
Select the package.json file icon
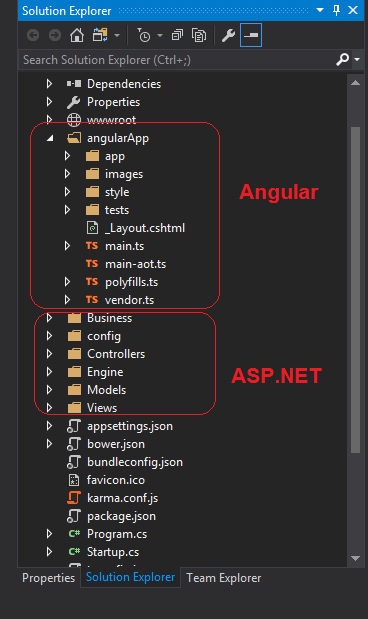pos(74,516)
